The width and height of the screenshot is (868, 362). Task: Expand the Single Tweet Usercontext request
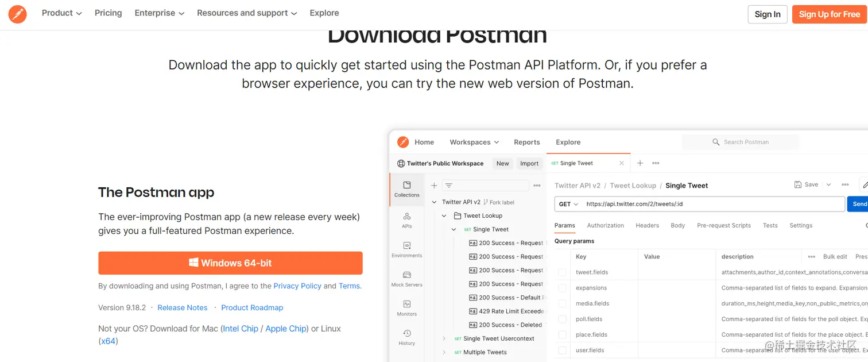(444, 338)
